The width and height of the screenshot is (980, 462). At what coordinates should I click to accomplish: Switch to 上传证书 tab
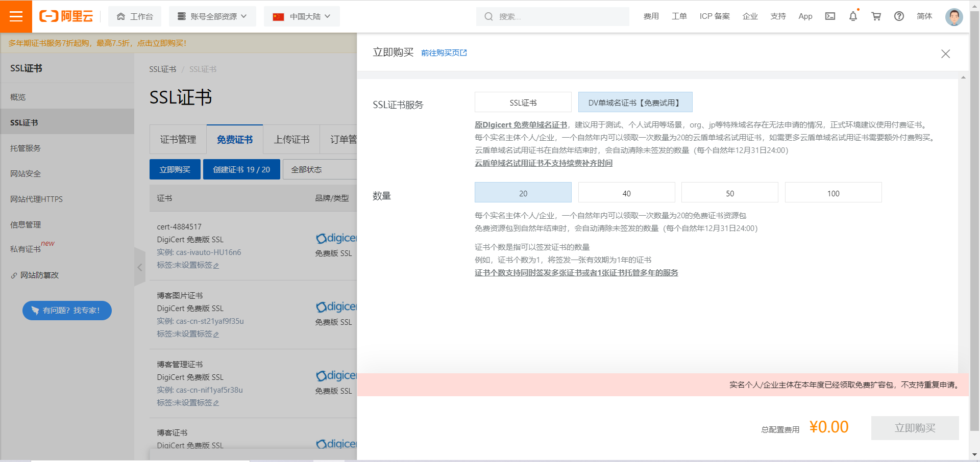pyautogui.click(x=291, y=139)
